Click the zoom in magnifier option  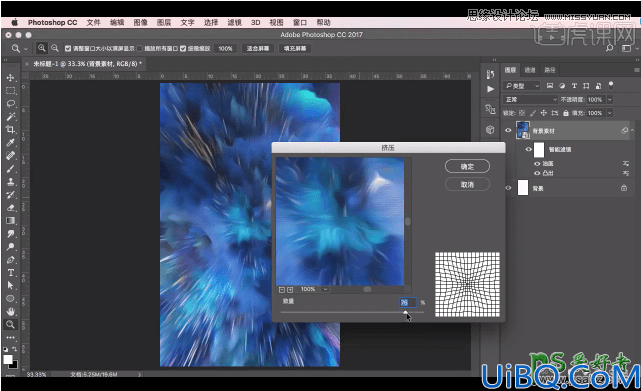coord(42,48)
